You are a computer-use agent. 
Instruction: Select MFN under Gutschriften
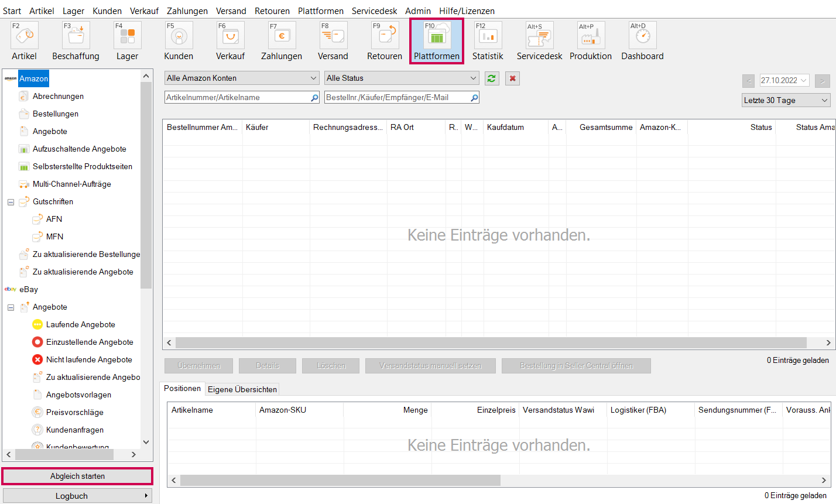[55, 236]
